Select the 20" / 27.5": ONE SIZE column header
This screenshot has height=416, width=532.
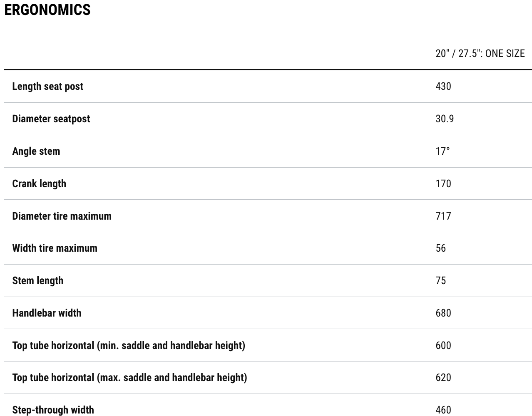click(x=480, y=53)
